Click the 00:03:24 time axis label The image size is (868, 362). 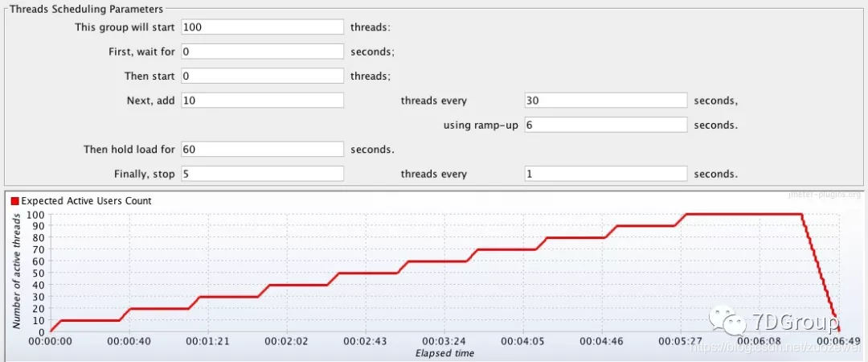click(444, 342)
